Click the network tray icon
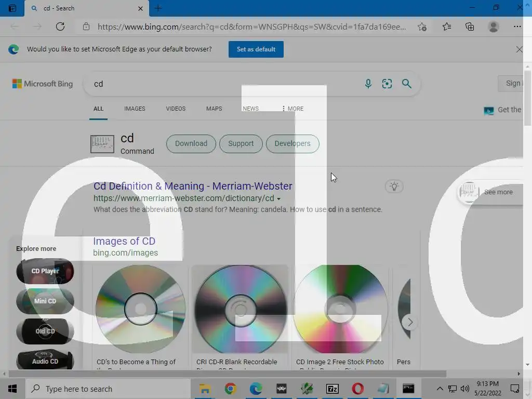The width and height of the screenshot is (532, 399). click(x=453, y=389)
